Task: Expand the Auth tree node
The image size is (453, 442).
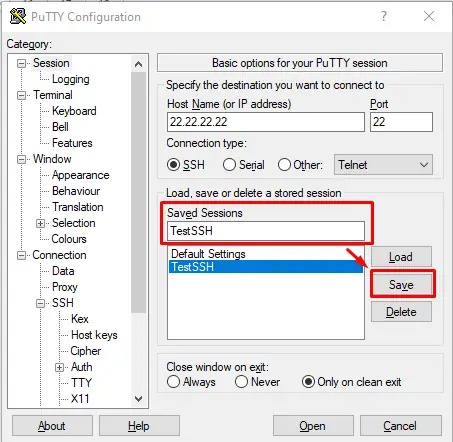Action: click(59, 367)
